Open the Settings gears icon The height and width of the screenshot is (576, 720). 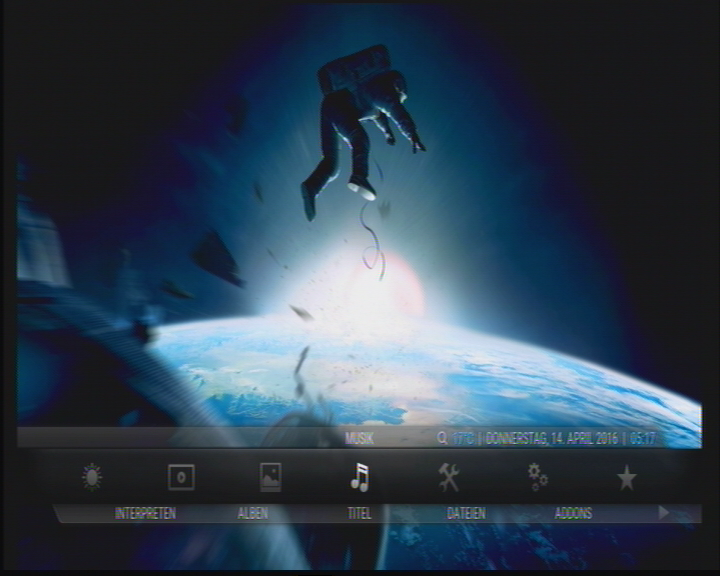point(538,477)
